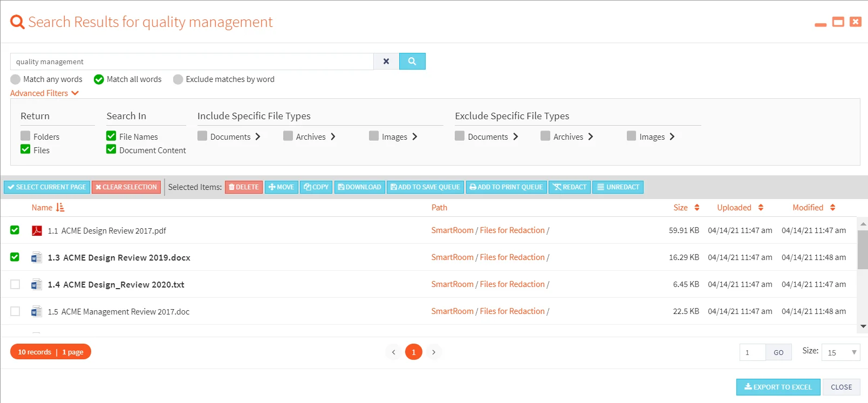
Task: Uncheck the Files return checkbox
Action: (25, 149)
